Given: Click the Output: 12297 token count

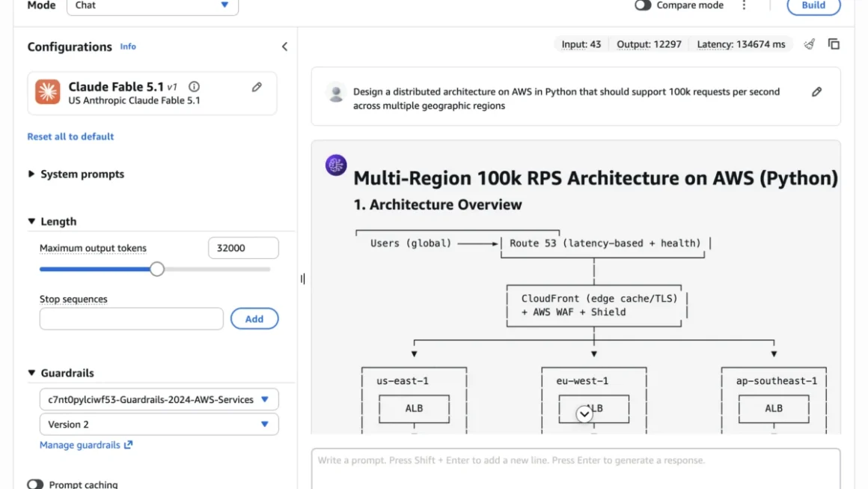Looking at the screenshot, I should pos(649,44).
